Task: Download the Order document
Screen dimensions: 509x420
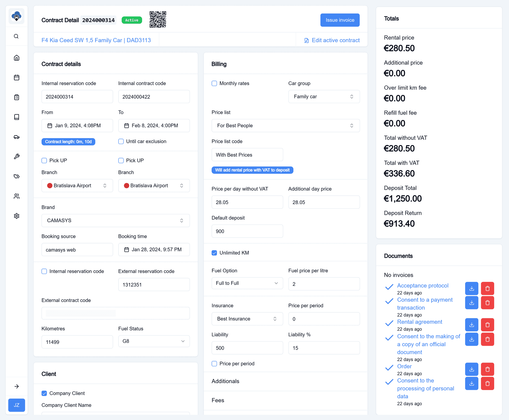Action: 472,369
